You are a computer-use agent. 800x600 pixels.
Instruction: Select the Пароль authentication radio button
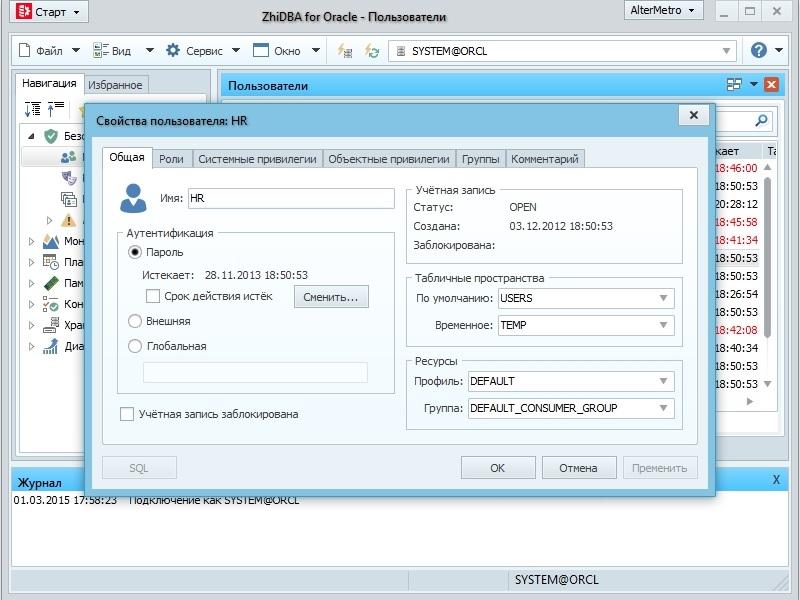(x=135, y=253)
